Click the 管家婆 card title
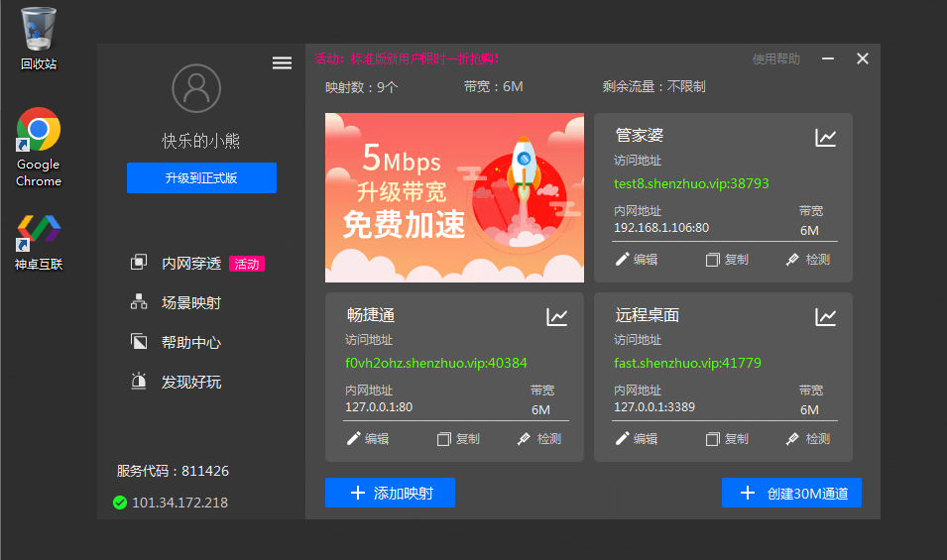This screenshot has height=560, width=947. point(639,135)
